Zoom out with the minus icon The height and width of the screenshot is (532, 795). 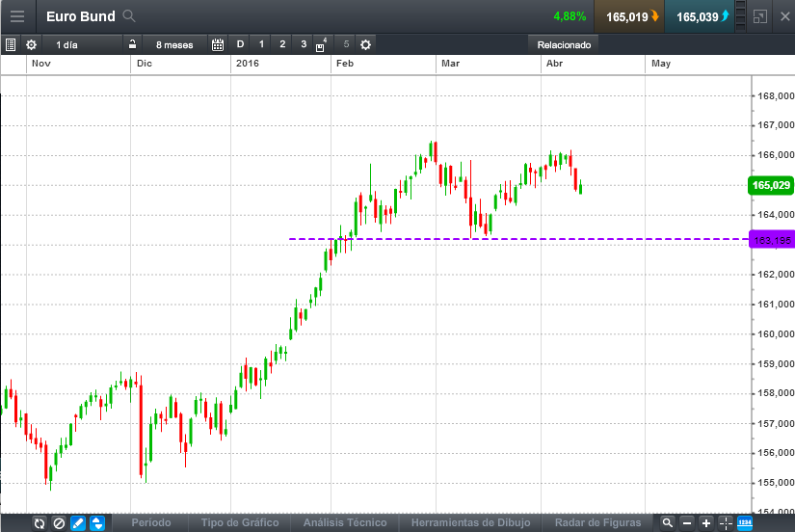tap(687, 523)
